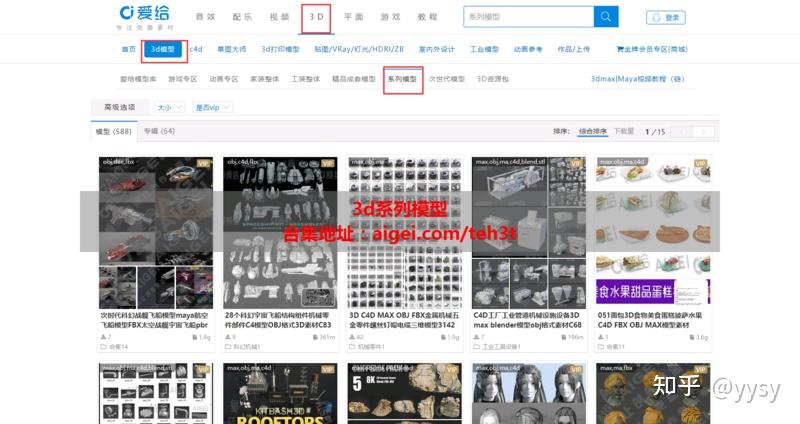This screenshot has width=800, height=424.
Task: Click the 登录 login button
Action: pyautogui.click(x=665, y=17)
